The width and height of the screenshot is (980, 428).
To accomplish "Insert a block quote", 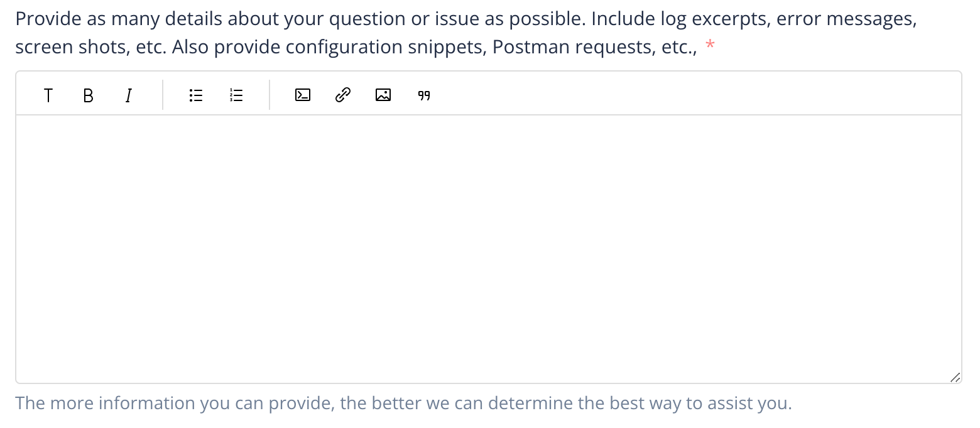I will click(x=424, y=95).
